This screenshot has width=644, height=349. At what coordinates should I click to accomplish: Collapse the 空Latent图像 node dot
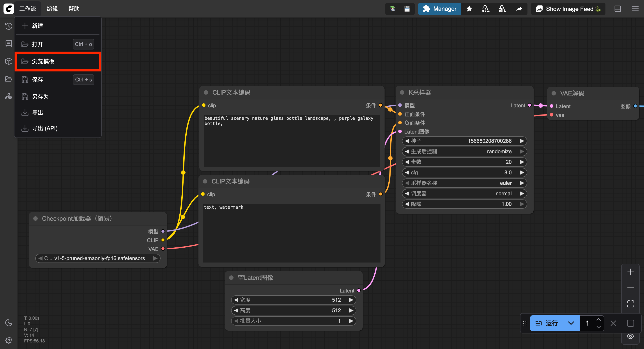click(x=231, y=278)
